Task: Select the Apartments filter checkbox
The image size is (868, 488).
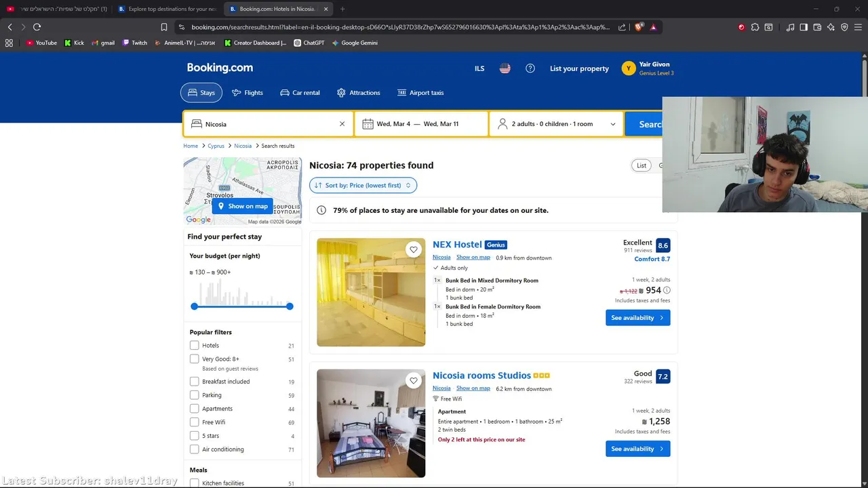Action: pyautogui.click(x=194, y=409)
